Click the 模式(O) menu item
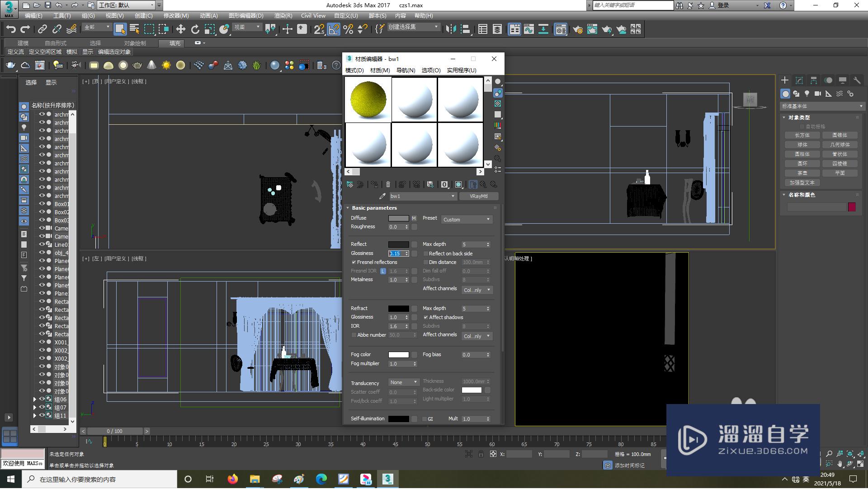Screen dimensions: 868x489 355,71
